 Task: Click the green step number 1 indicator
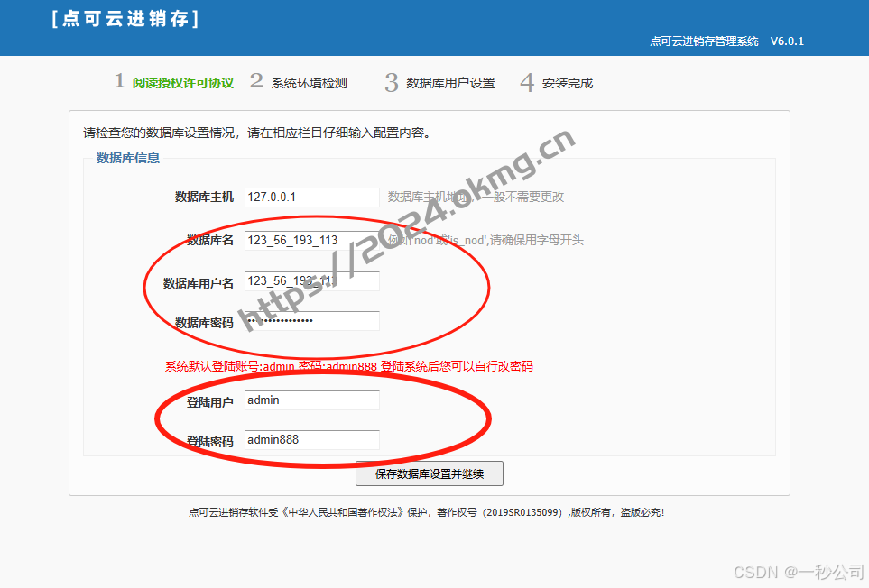point(120,80)
